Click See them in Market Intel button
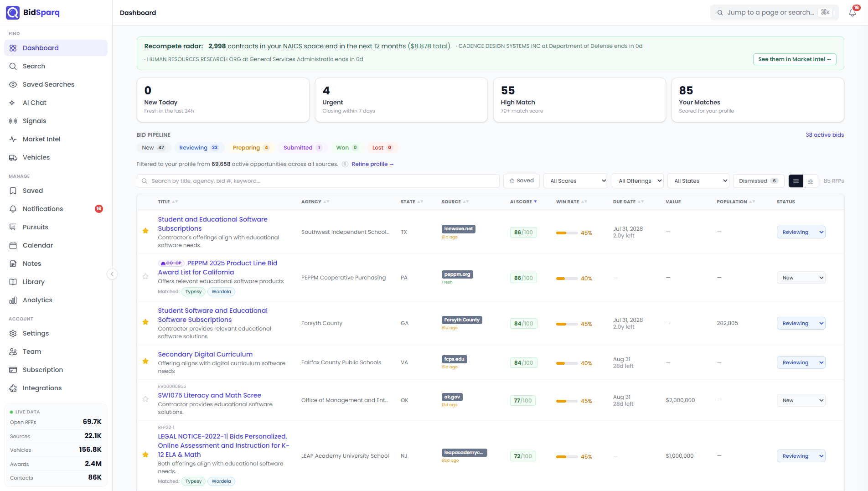This screenshot has width=868, height=491. [795, 59]
